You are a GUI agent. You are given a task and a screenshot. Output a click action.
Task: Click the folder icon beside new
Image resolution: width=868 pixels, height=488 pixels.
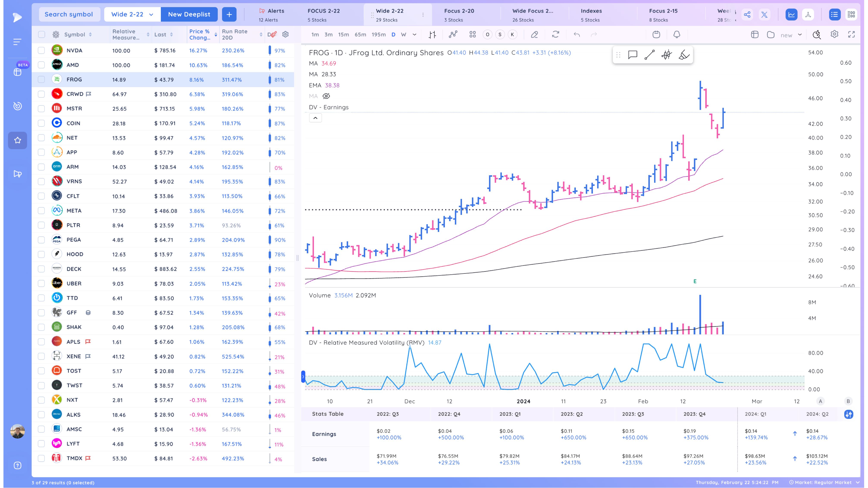(x=771, y=35)
